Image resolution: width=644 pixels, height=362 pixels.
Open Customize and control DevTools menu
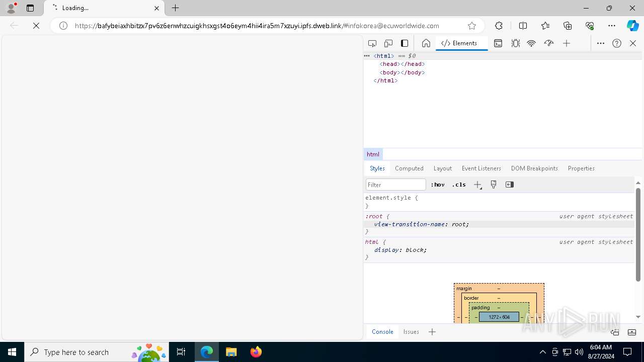(601, 43)
